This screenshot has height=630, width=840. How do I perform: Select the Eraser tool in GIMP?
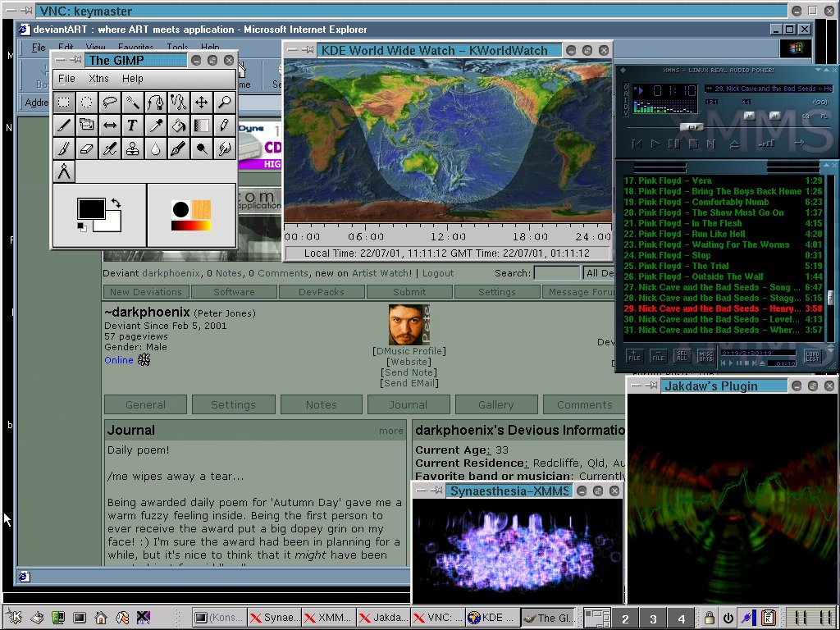point(87,148)
